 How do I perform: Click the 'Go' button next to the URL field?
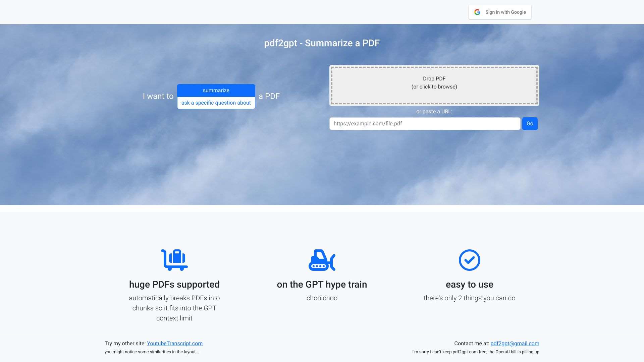(x=530, y=123)
